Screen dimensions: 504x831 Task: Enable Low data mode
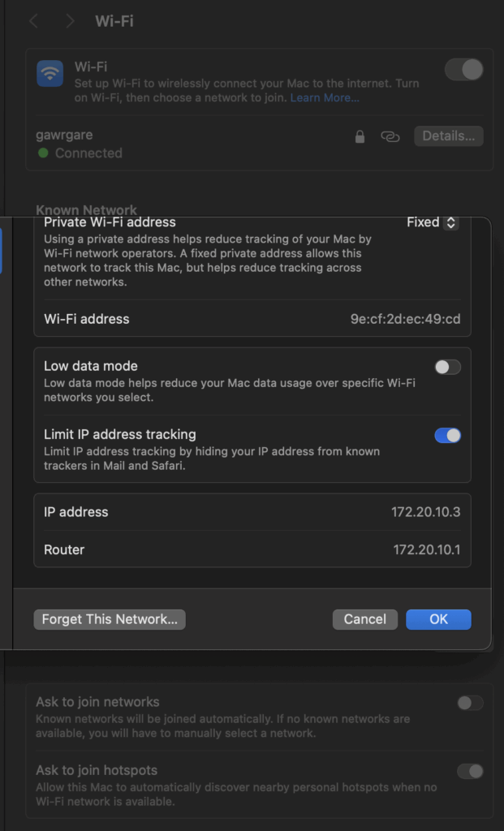coord(447,367)
